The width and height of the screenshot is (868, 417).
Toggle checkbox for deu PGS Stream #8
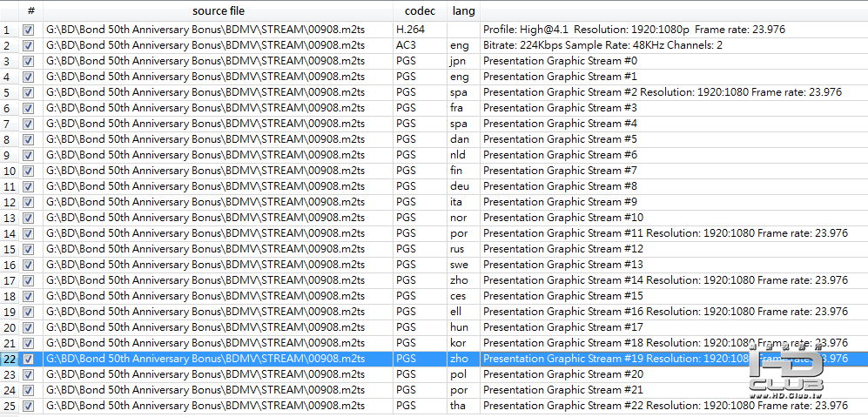tap(29, 186)
